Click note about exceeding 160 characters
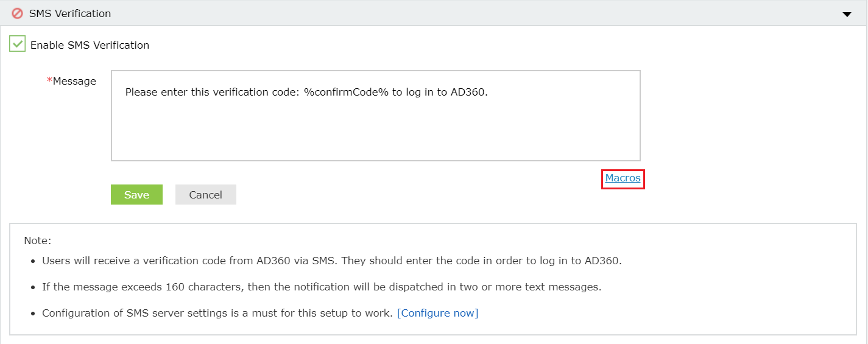Viewport: 868px width, 344px height. click(321, 287)
